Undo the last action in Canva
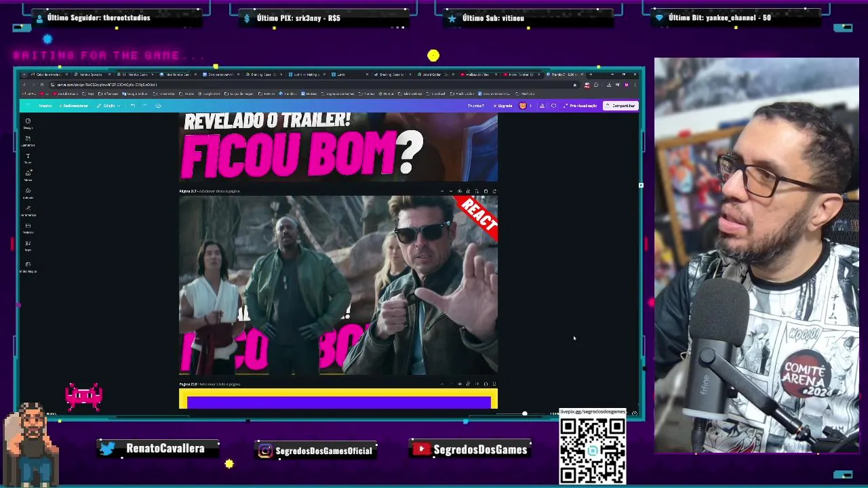The height and width of the screenshot is (488, 868). (x=132, y=106)
